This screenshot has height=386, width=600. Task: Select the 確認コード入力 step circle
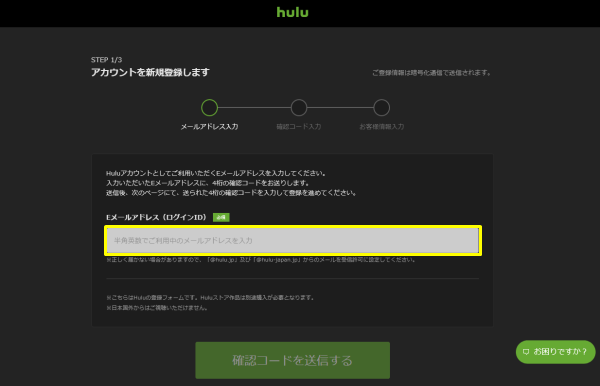[x=298, y=107]
